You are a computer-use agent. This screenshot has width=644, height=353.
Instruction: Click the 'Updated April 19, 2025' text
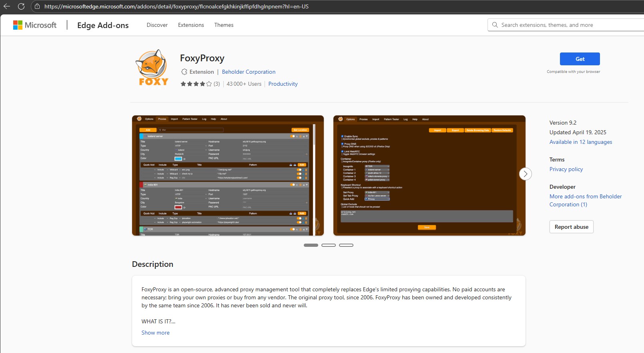coord(578,132)
